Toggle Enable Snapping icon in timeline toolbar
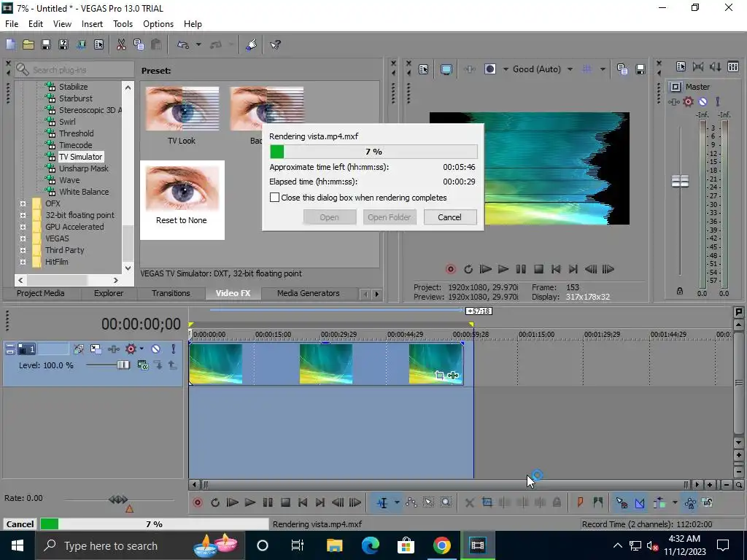Screen dimensions: 747x560 tap(622, 503)
